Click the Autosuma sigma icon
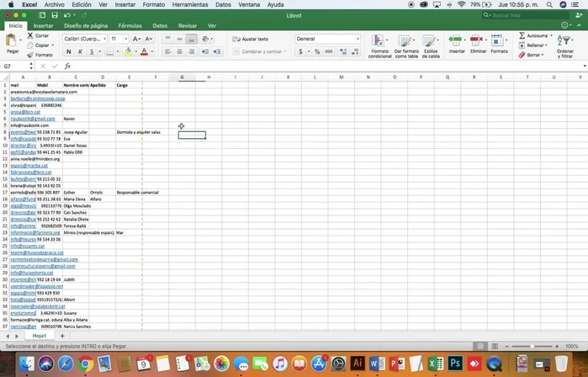Image resolution: width=588 pixels, height=377 pixels. [521, 36]
